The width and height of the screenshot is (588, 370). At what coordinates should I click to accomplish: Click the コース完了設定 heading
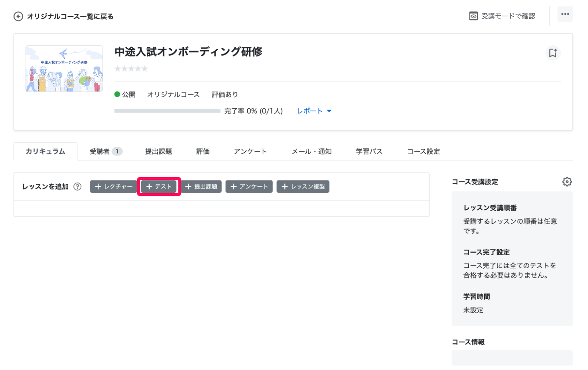pos(486,252)
